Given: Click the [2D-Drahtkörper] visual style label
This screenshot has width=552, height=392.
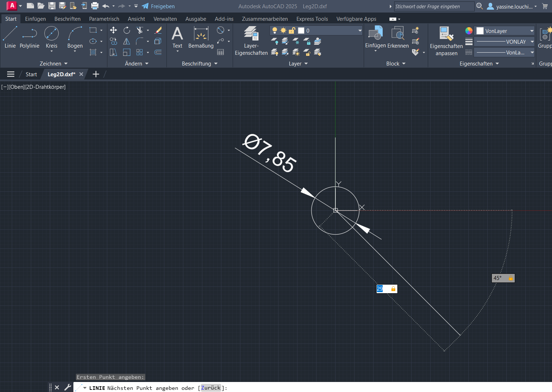Looking at the screenshot, I should click(x=45, y=87).
